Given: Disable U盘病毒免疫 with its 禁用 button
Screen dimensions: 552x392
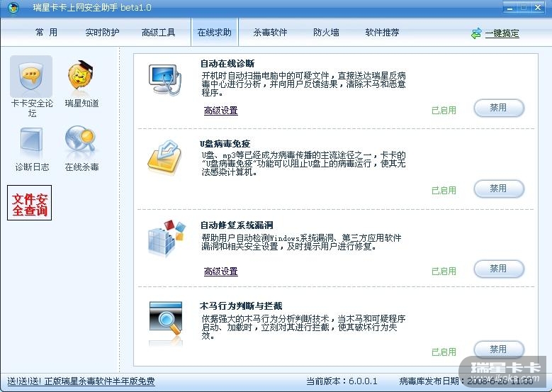Looking at the screenshot, I should (x=499, y=189).
